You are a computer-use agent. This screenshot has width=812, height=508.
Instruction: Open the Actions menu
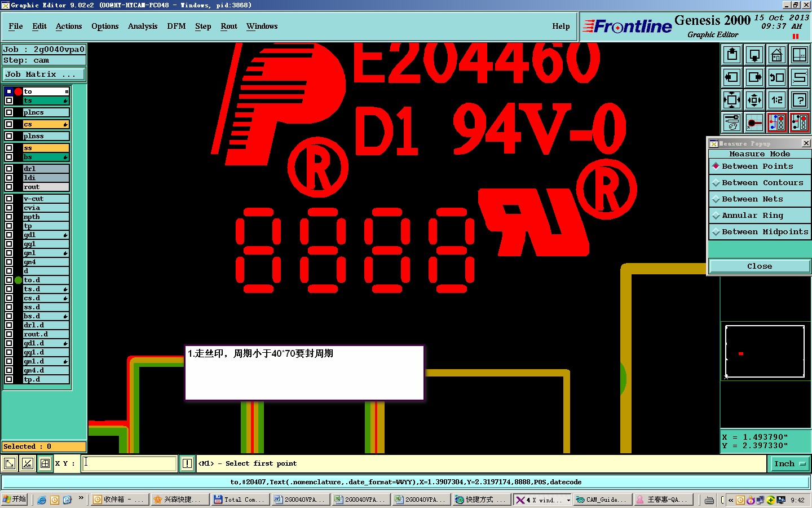(x=69, y=27)
